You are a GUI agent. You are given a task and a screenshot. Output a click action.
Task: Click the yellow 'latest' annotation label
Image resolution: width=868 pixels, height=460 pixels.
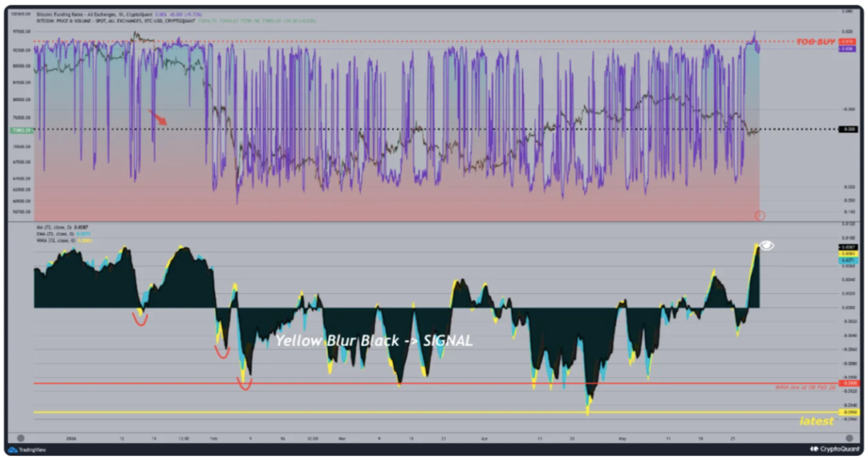point(816,421)
